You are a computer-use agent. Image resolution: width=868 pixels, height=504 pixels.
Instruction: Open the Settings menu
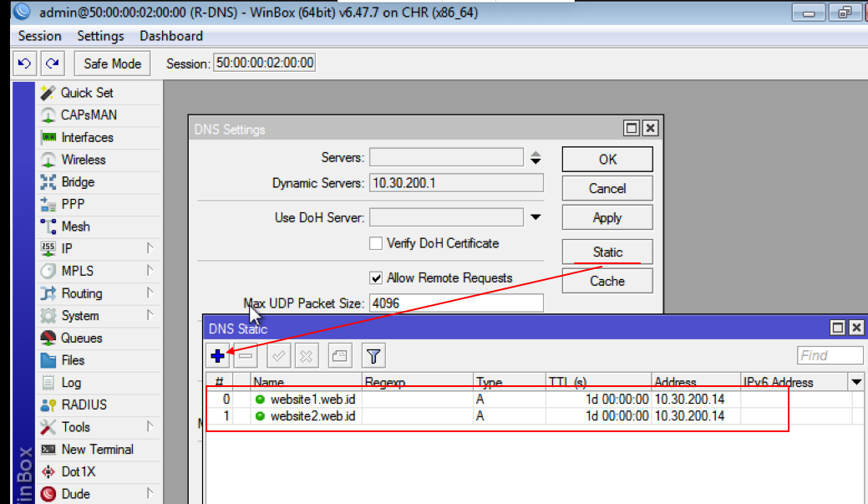[100, 36]
